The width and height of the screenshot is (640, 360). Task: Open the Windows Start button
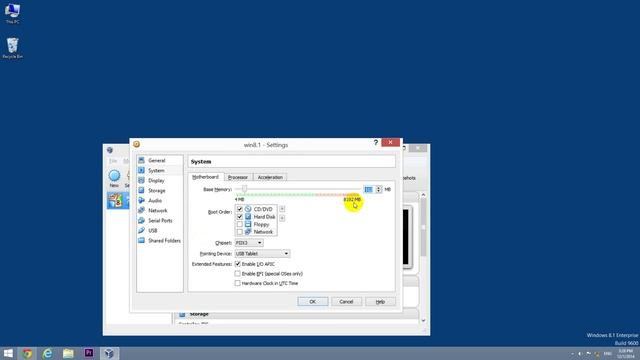point(8,353)
